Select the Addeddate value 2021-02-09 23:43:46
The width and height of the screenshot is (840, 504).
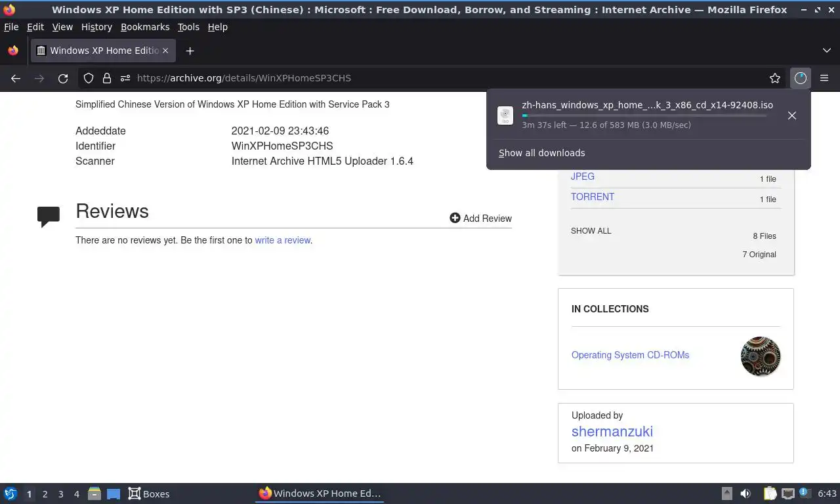coord(280,131)
